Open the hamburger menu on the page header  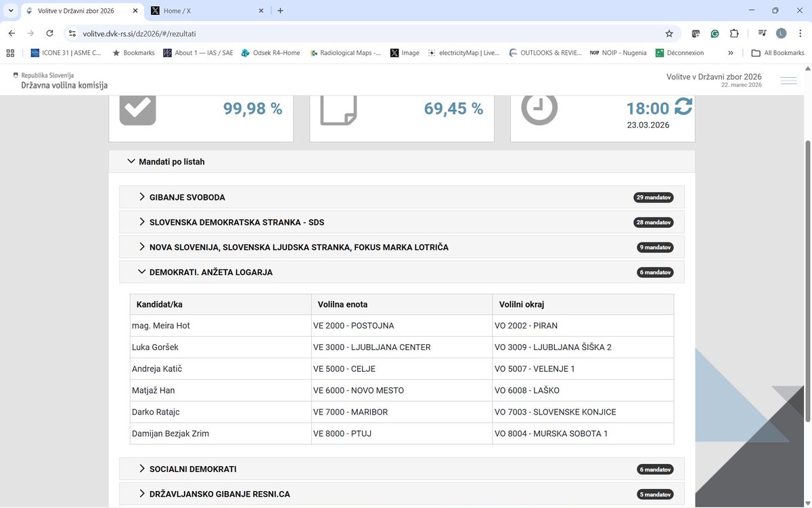point(788,81)
